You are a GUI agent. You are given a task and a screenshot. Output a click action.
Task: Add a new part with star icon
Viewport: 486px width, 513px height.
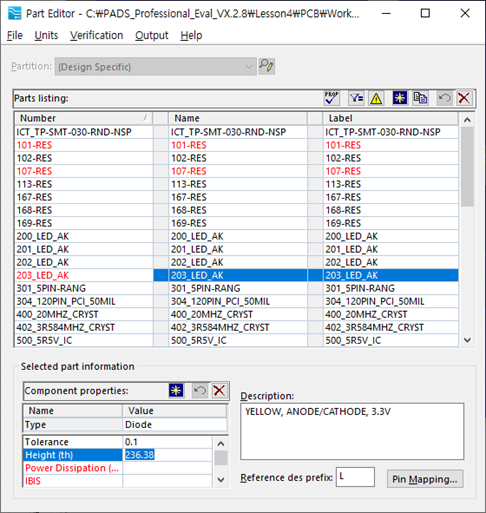coord(400,98)
